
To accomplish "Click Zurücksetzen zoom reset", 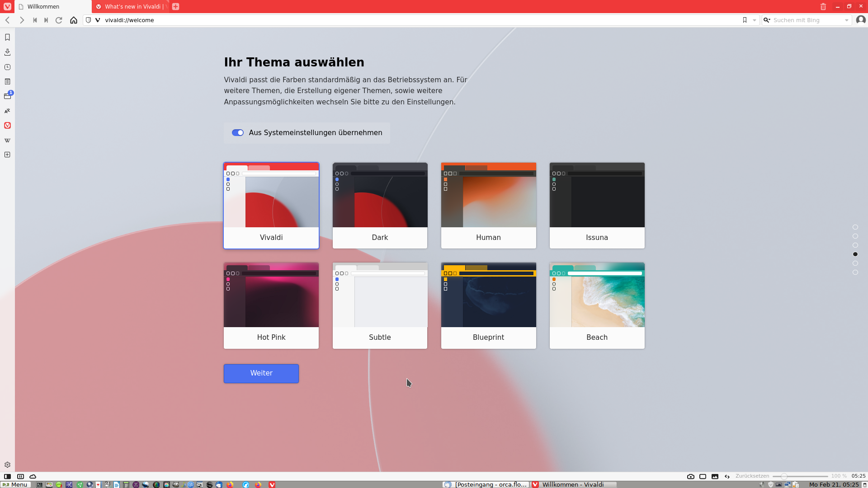I will 752,476.
